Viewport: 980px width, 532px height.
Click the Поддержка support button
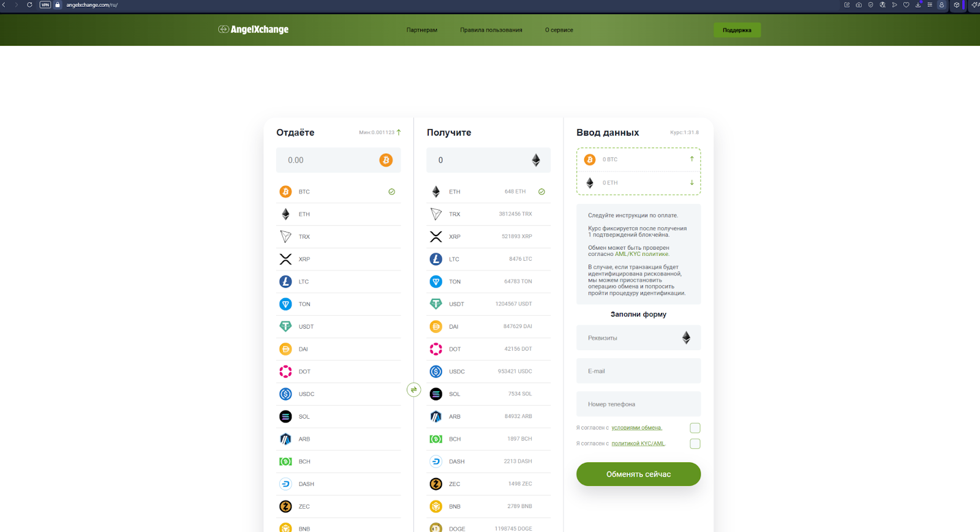[x=737, y=30]
